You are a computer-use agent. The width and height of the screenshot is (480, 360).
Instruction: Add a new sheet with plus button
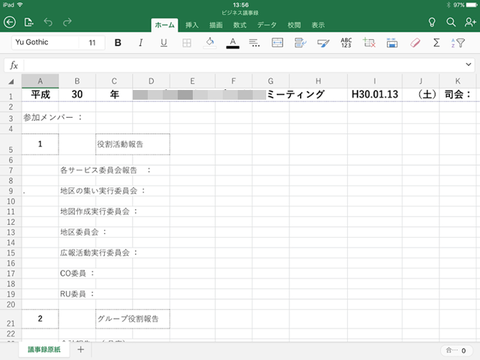click(x=81, y=349)
